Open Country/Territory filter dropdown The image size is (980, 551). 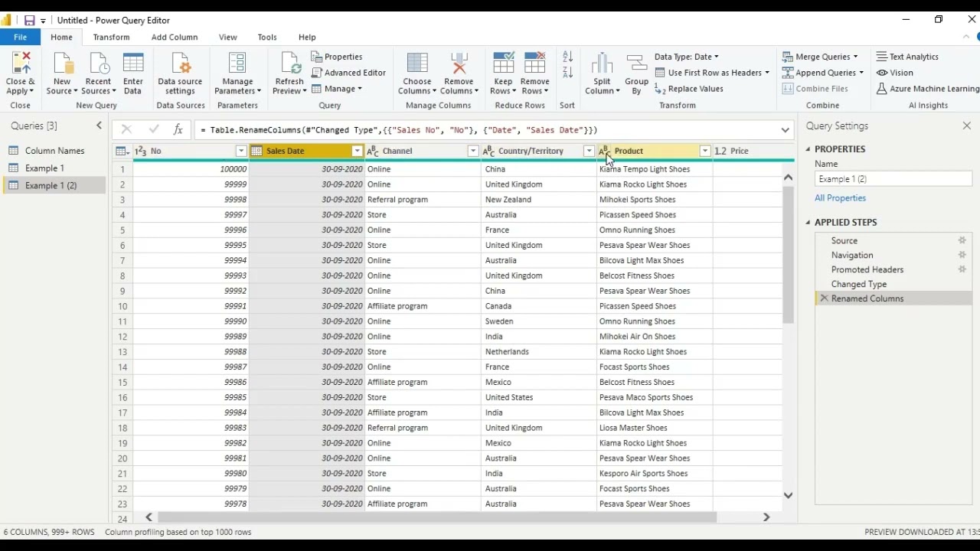tap(589, 152)
